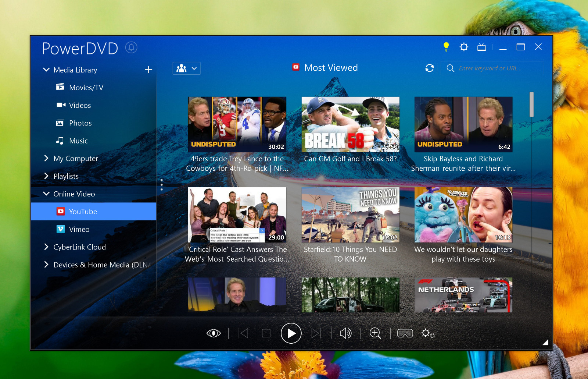Click sidebar splitter handle dots

click(161, 185)
